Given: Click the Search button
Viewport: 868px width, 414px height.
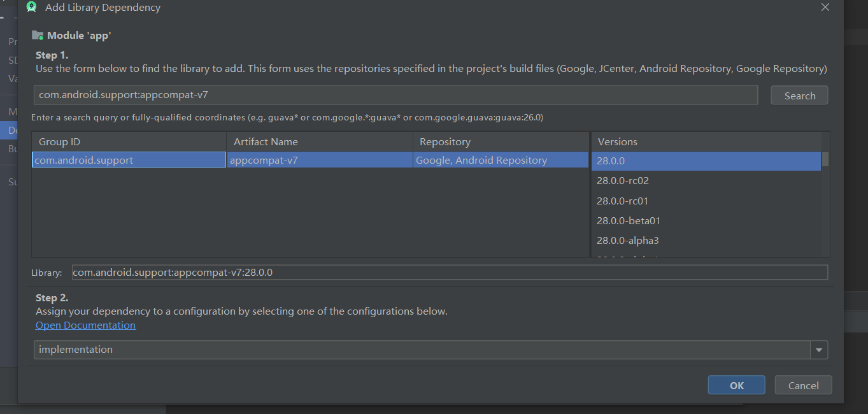Looking at the screenshot, I should (x=799, y=96).
